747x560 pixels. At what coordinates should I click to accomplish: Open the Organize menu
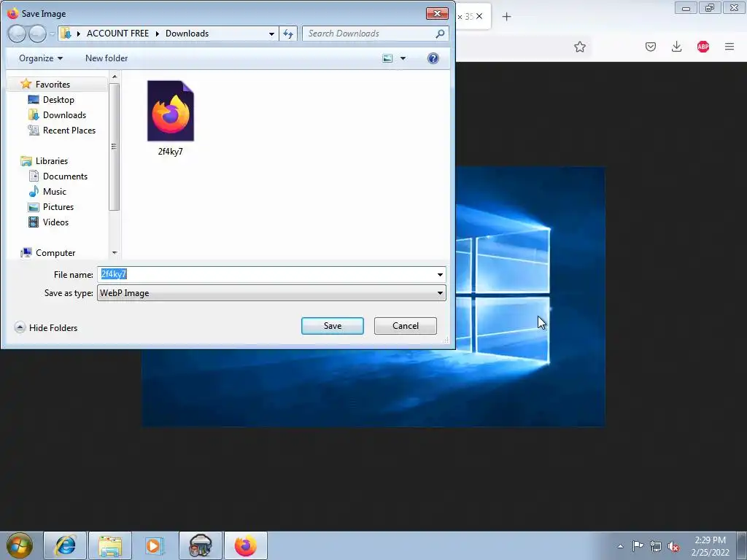click(41, 58)
